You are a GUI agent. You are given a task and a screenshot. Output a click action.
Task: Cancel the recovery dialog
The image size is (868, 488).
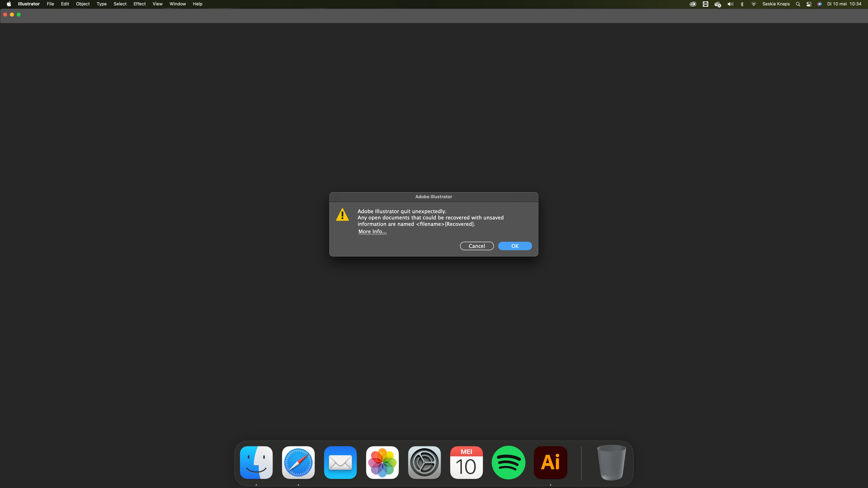click(x=476, y=246)
